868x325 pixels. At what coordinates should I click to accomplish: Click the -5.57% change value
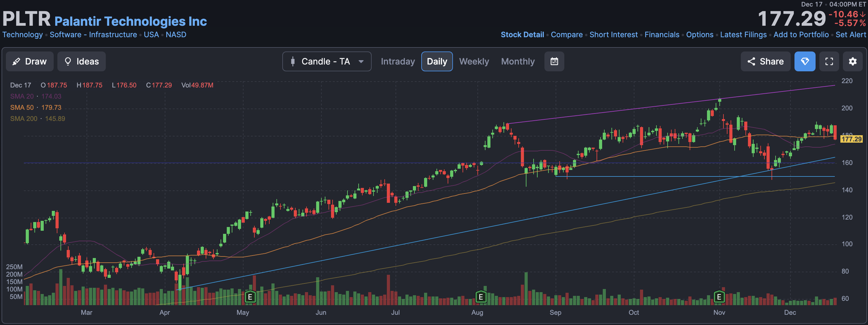850,23
